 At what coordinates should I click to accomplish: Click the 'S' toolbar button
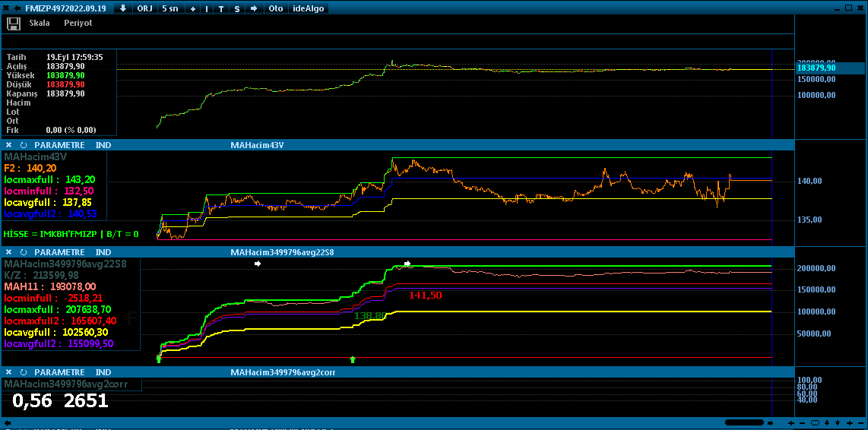click(237, 9)
